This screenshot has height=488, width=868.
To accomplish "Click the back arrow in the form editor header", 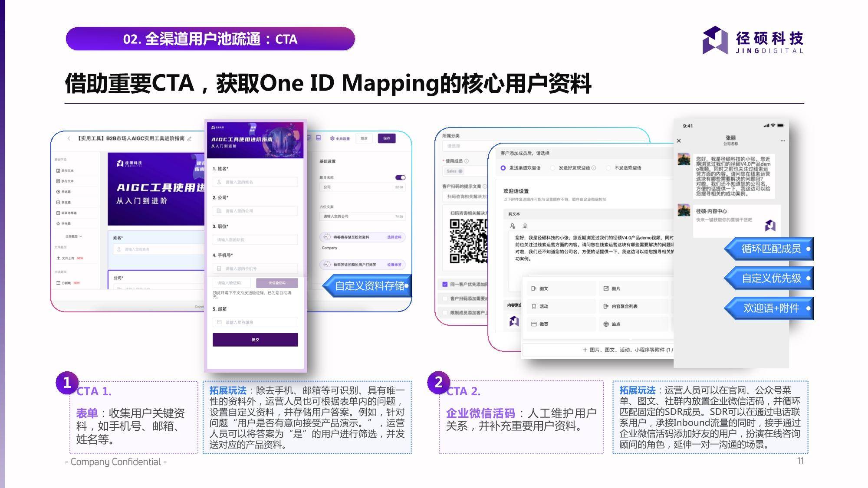I will pyautogui.click(x=69, y=138).
